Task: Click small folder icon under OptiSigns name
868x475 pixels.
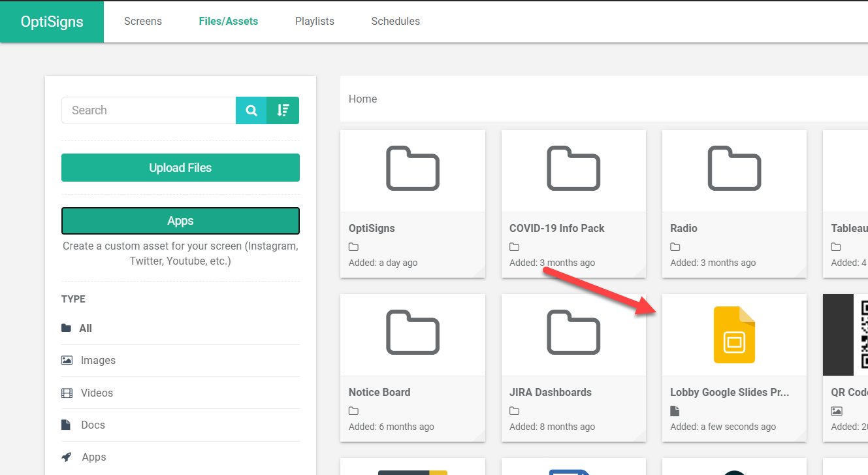Action: click(353, 247)
